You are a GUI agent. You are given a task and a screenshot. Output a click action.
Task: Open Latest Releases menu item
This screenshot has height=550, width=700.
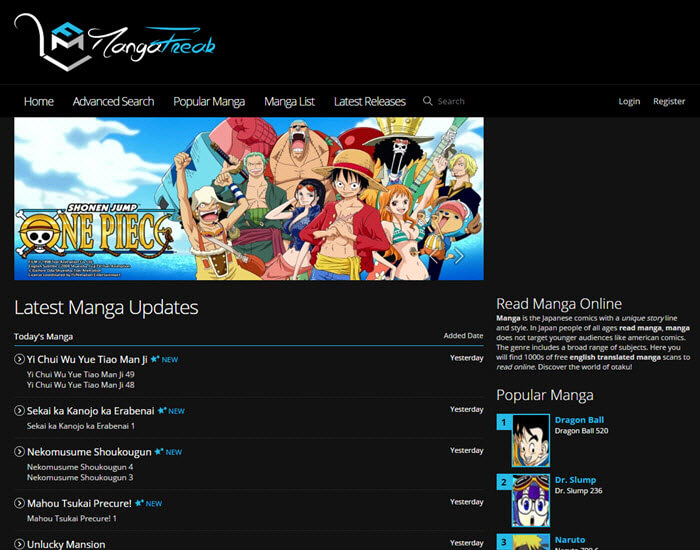[370, 101]
